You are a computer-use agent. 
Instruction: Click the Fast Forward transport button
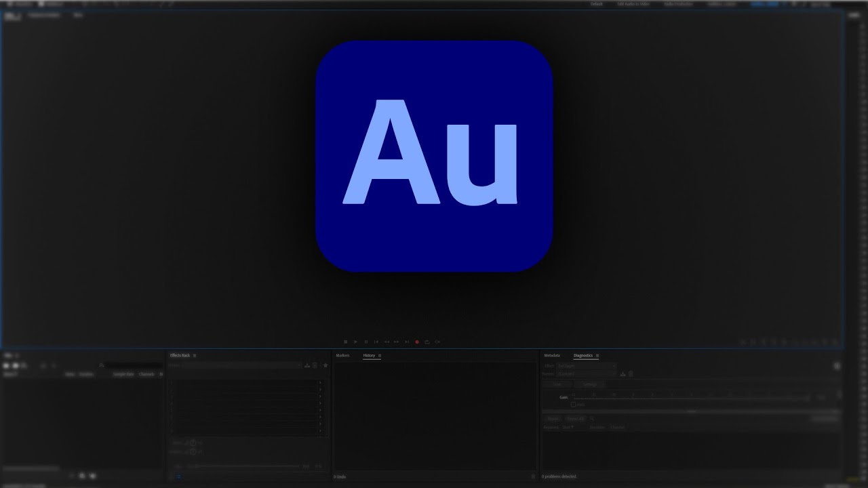coord(397,342)
